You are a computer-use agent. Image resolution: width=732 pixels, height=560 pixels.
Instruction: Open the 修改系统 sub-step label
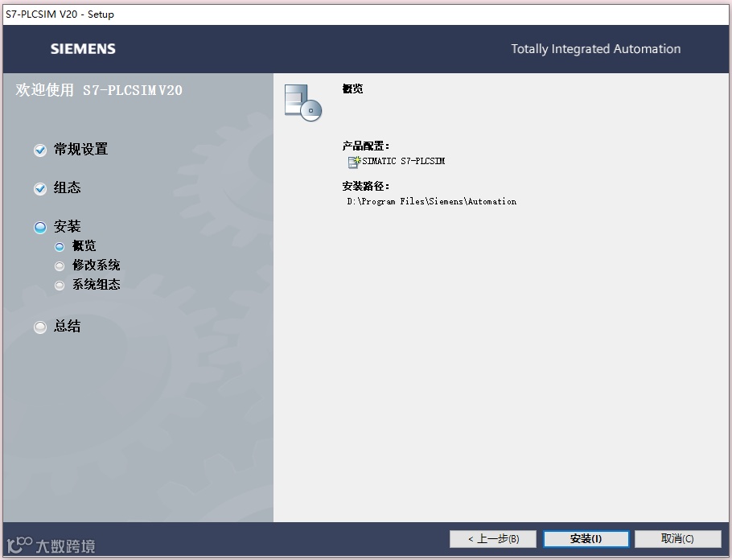97,265
